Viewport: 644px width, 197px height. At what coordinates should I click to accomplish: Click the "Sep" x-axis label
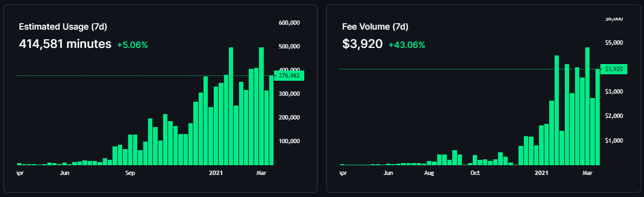tap(130, 173)
